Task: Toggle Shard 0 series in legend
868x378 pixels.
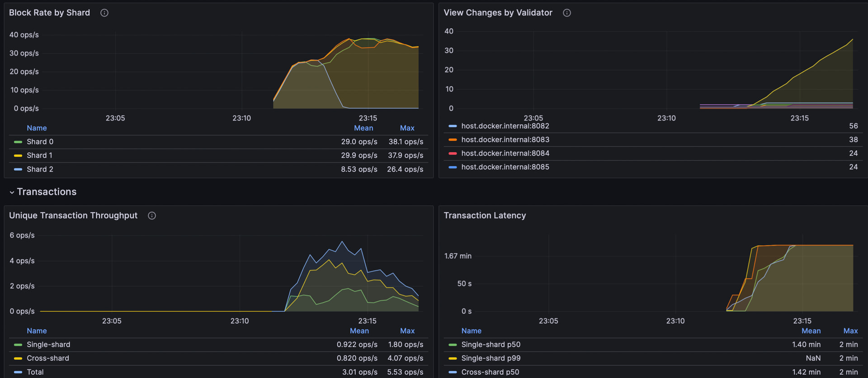Action: (x=40, y=142)
